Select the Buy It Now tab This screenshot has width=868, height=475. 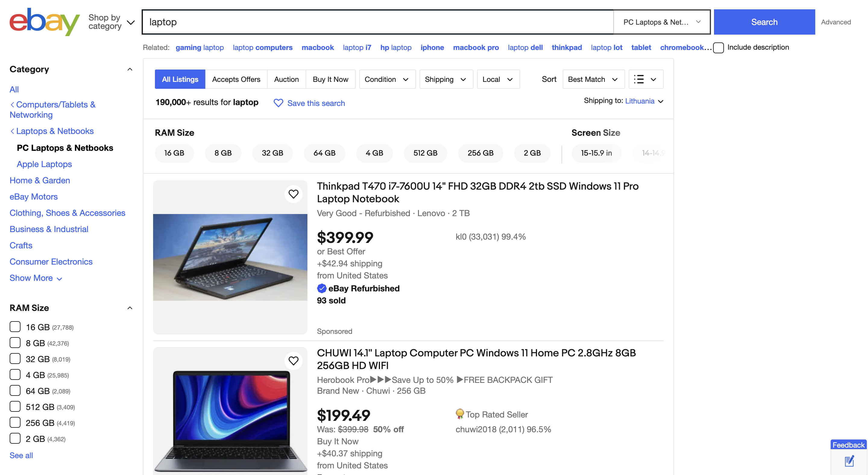(330, 79)
